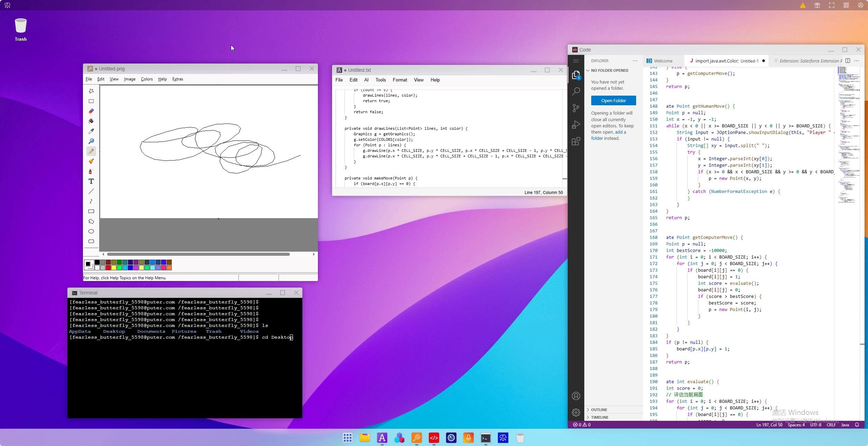Switch to the Welcome tab
This screenshot has height=446, width=868.
tap(662, 61)
